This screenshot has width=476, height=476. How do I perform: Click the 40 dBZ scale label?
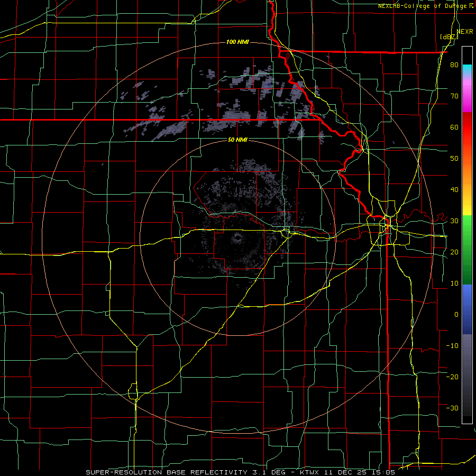pos(454,190)
